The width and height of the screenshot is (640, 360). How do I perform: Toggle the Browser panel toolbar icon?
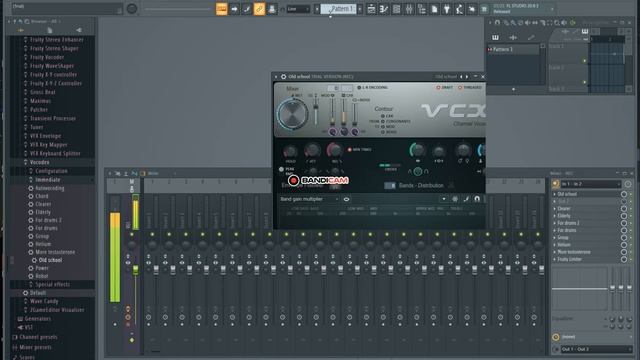click(x=422, y=9)
